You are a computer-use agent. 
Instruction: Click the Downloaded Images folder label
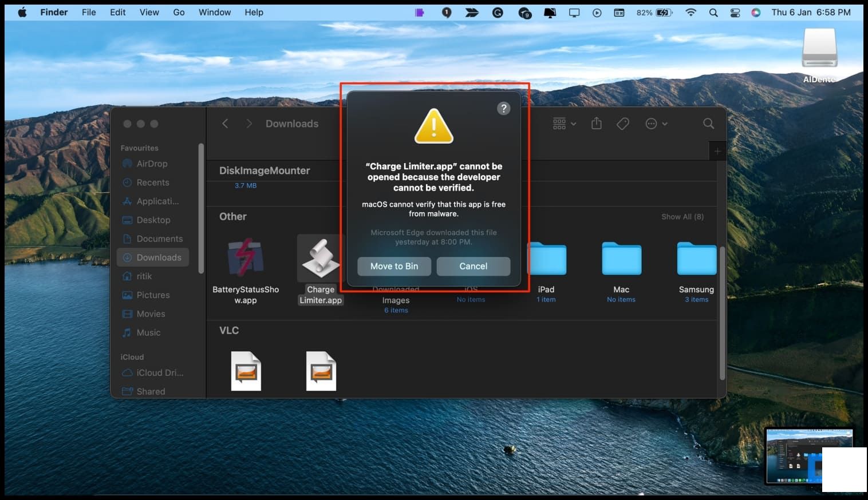click(396, 295)
